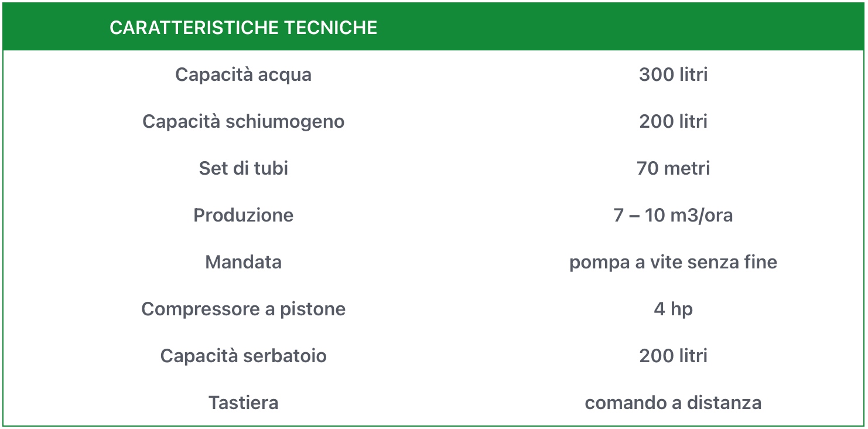Click the comando a distanza value
The height and width of the screenshot is (429, 868).
tap(673, 403)
